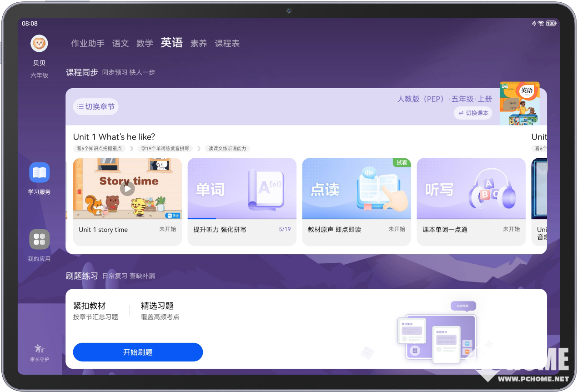Image resolution: width=577 pixels, height=392 pixels.
Task: Select the 学19个单词练发音拼写 step tag
Action: click(x=165, y=149)
